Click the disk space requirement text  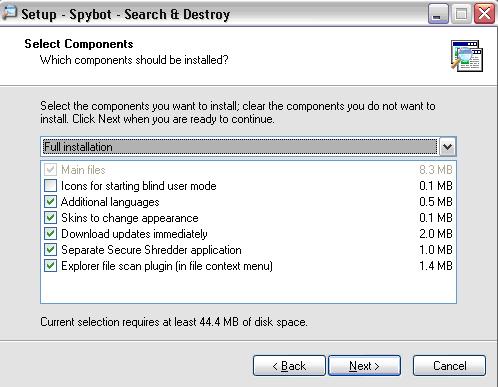point(174,322)
